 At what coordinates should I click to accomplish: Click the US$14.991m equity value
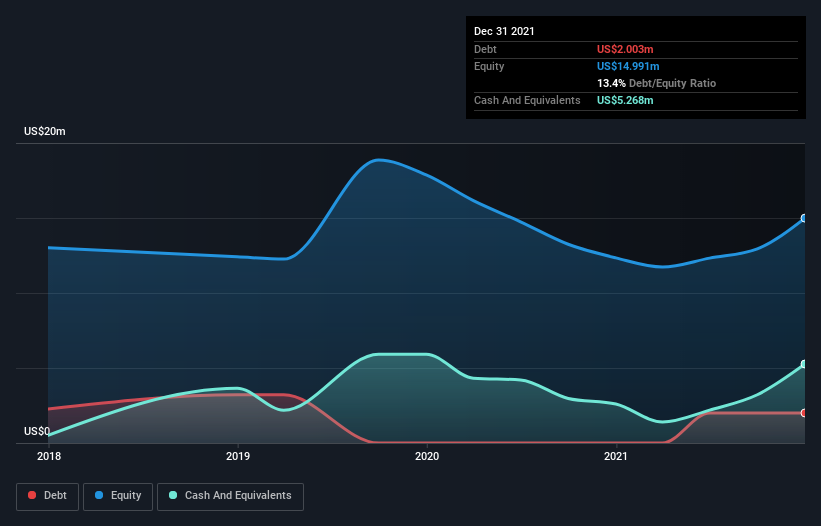[x=628, y=66]
